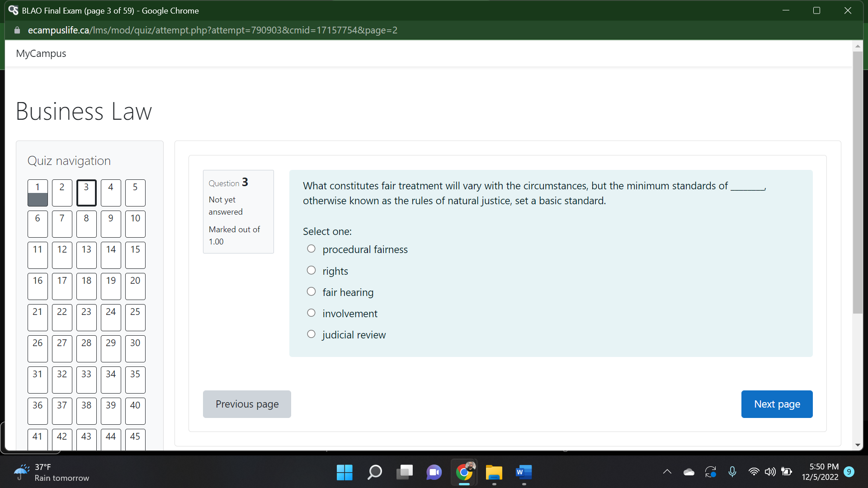
Task: Choose the "fair hearing" radio button
Action: click(311, 292)
